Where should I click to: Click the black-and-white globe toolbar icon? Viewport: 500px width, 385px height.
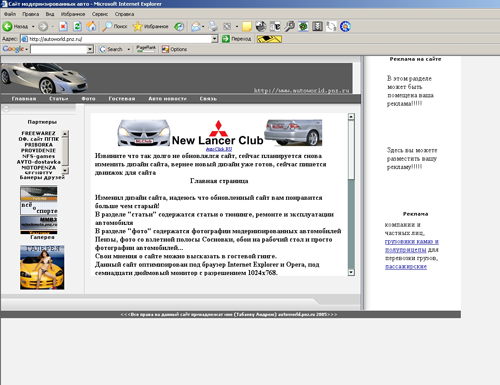(261, 26)
